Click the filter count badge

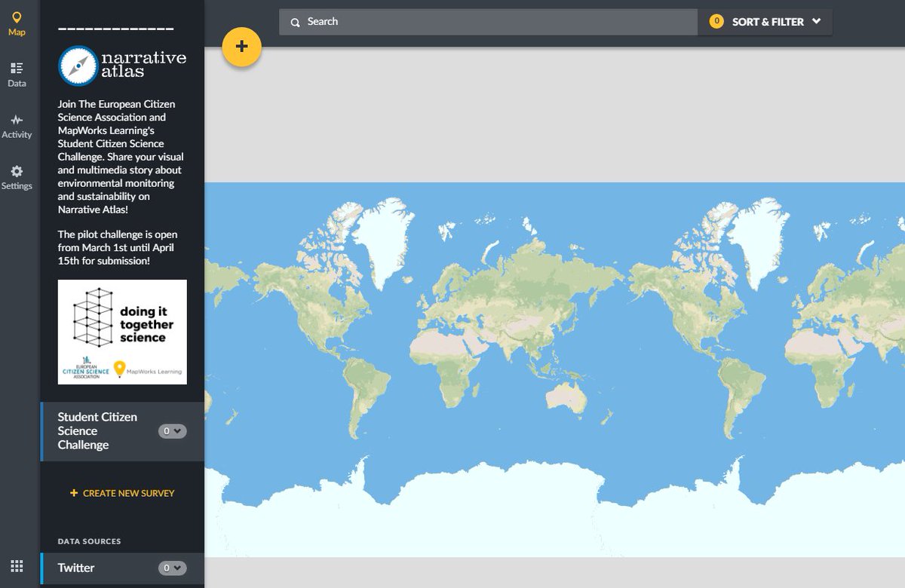[x=716, y=22]
